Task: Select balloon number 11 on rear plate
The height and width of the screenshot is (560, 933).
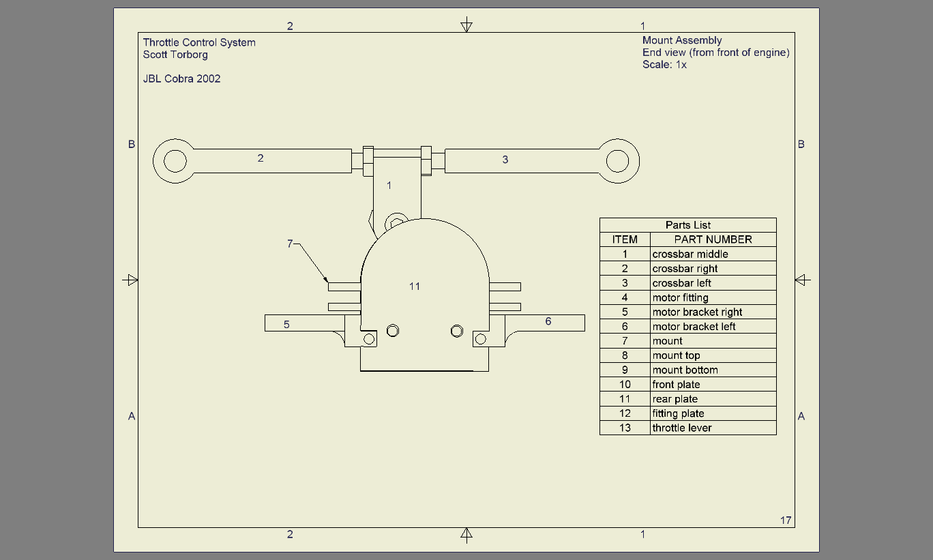Action: 415,286
